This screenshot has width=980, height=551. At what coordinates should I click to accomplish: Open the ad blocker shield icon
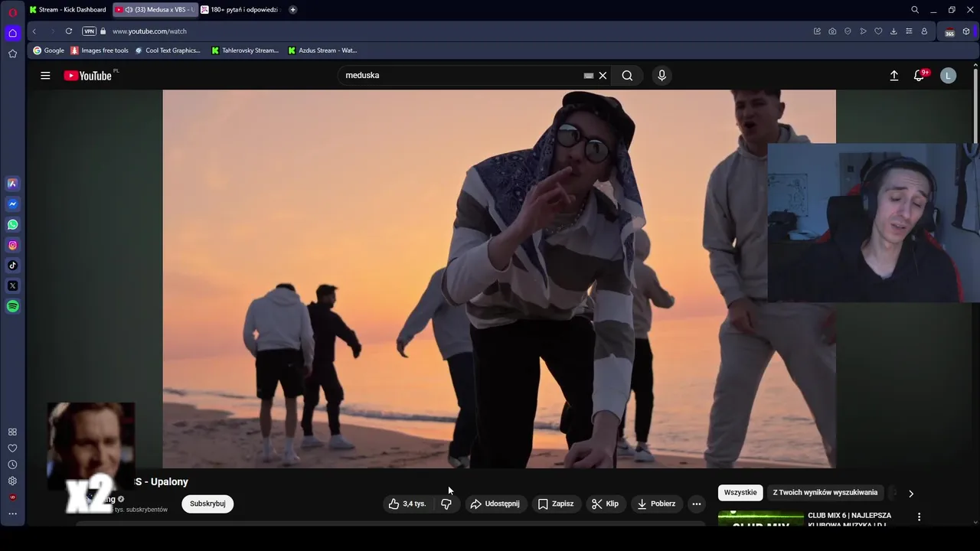(848, 31)
